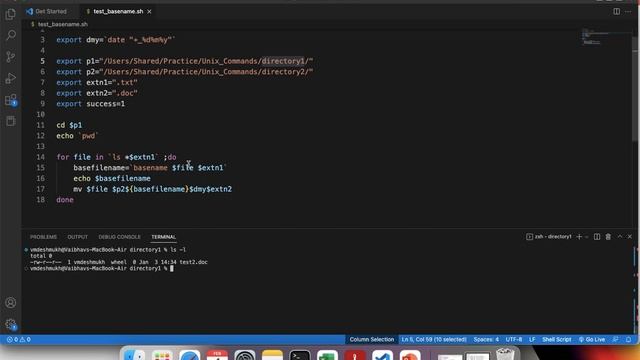Open the Accounts menu icon
640x360 pixels.
pos(11,303)
